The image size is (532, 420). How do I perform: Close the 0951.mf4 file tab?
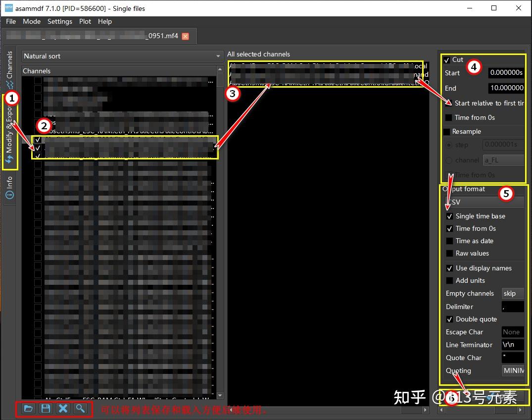pyautogui.click(x=185, y=36)
